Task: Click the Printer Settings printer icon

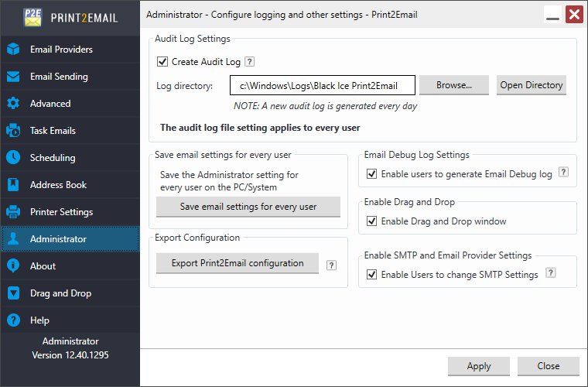Action: click(13, 212)
